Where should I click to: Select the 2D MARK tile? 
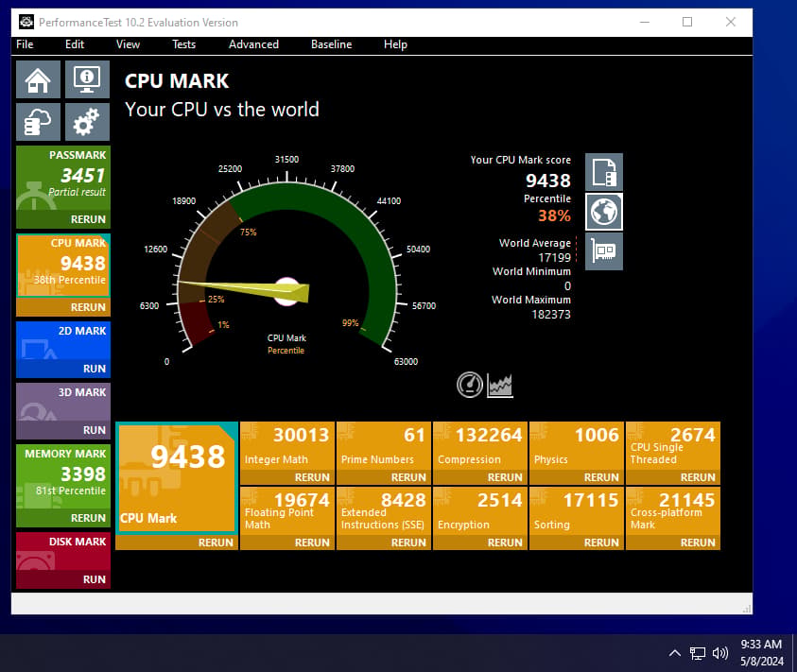[63, 340]
